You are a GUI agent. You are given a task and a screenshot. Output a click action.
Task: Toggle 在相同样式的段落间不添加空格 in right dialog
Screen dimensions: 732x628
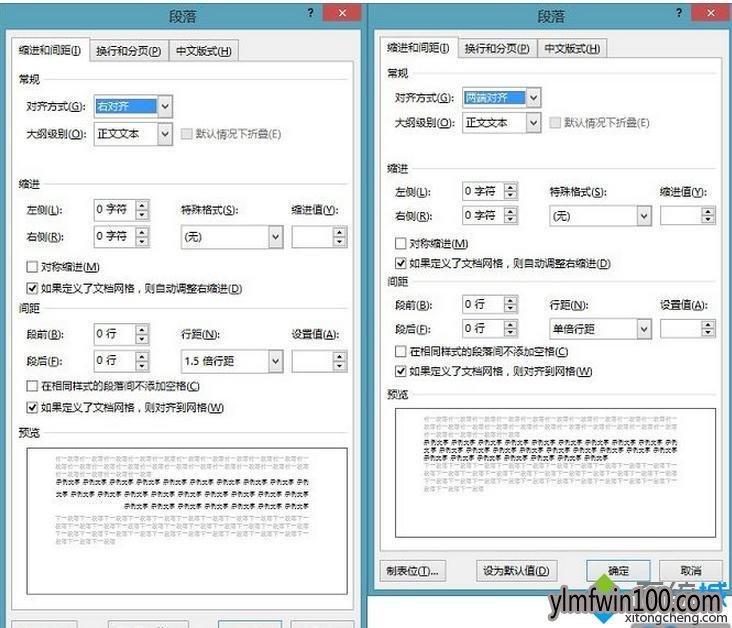(401, 351)
